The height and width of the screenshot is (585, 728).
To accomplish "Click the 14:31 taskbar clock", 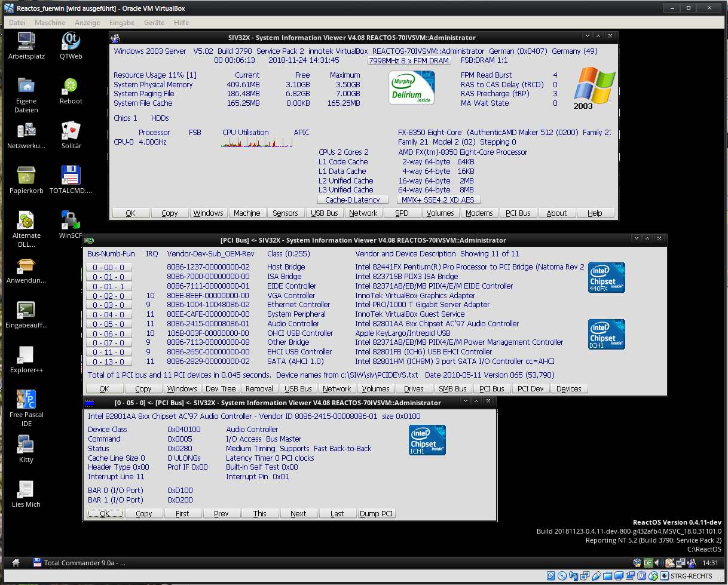I will [711, 562].
